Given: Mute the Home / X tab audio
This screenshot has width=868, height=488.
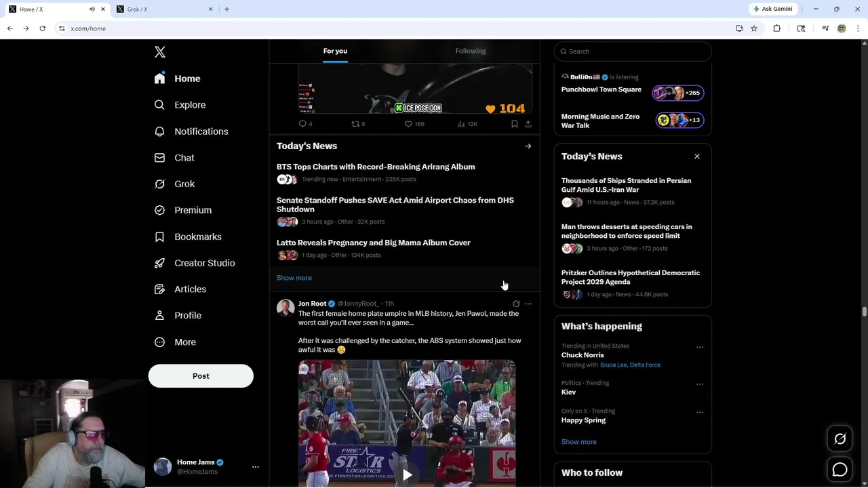Looking at the screenshot, I should [x=92, y=9].
